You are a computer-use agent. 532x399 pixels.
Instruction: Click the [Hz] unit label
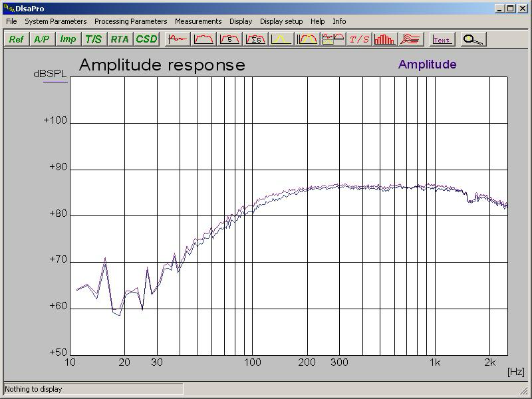pyautogui.click(x=516, y=372)
